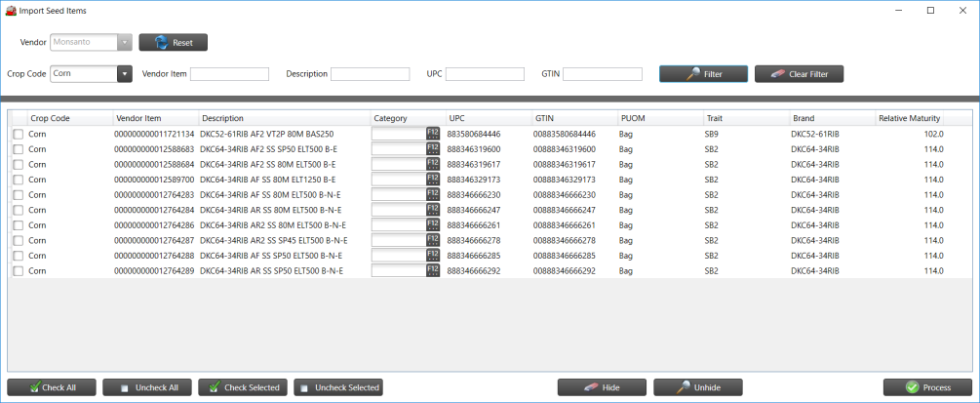
Task: Tick the checkbox for vendor item 12589700
Action: click(18, 180)
